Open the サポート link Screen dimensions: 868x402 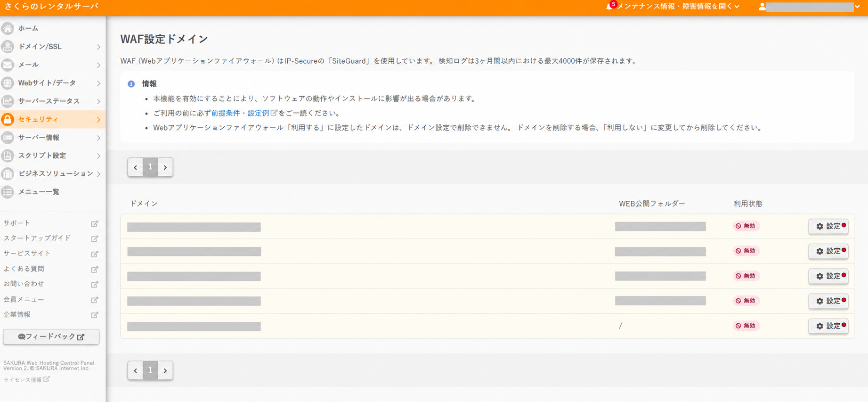[16, 223]
